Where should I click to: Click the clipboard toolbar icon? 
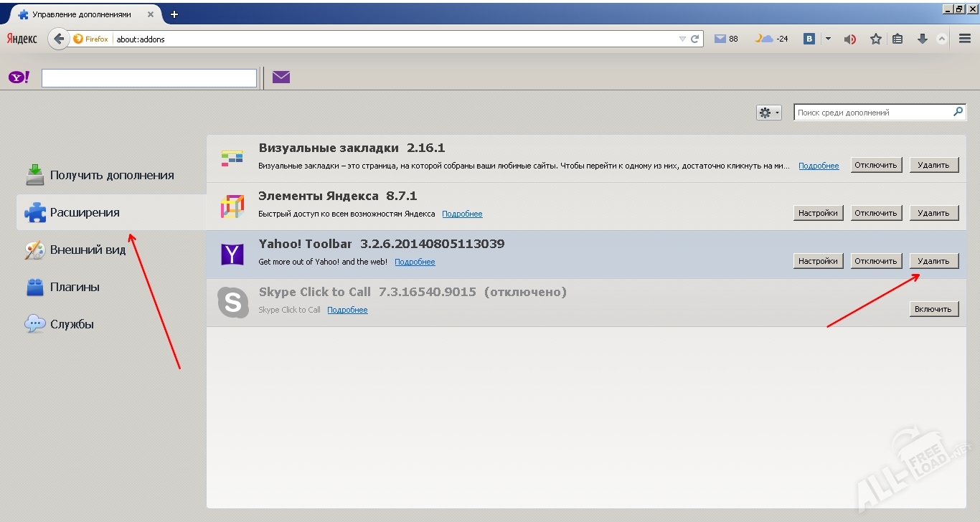[x=897, y=38]
